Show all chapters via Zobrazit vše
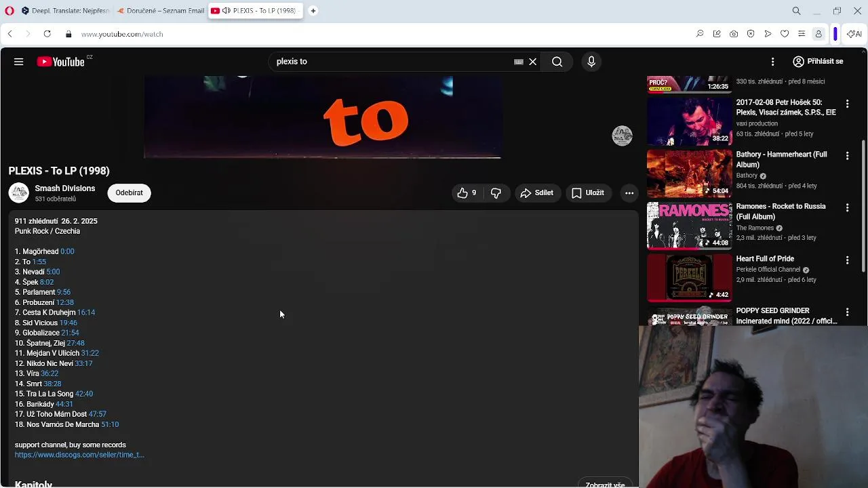 [605, 483]
